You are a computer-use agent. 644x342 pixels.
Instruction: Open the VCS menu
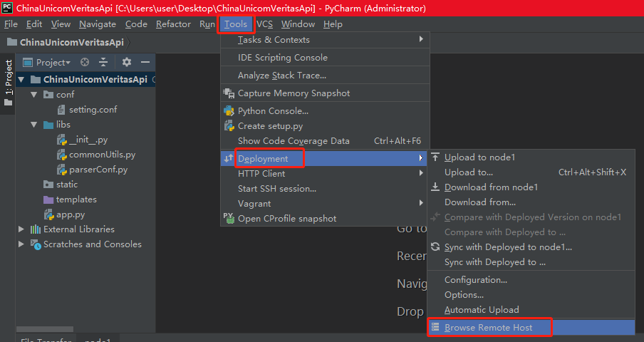pyautogui.click(x=264, y=24)
